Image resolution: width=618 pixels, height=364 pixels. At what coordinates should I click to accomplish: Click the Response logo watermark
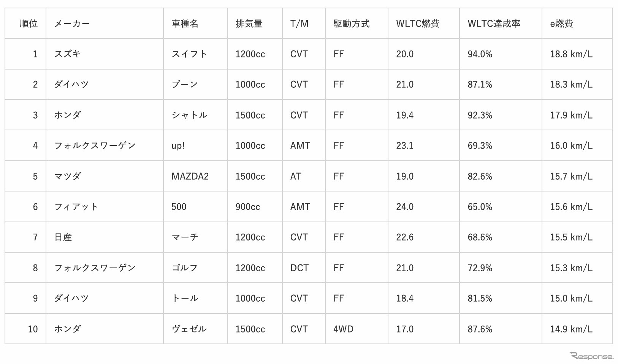pyautogui.click(x=592, y=356)
